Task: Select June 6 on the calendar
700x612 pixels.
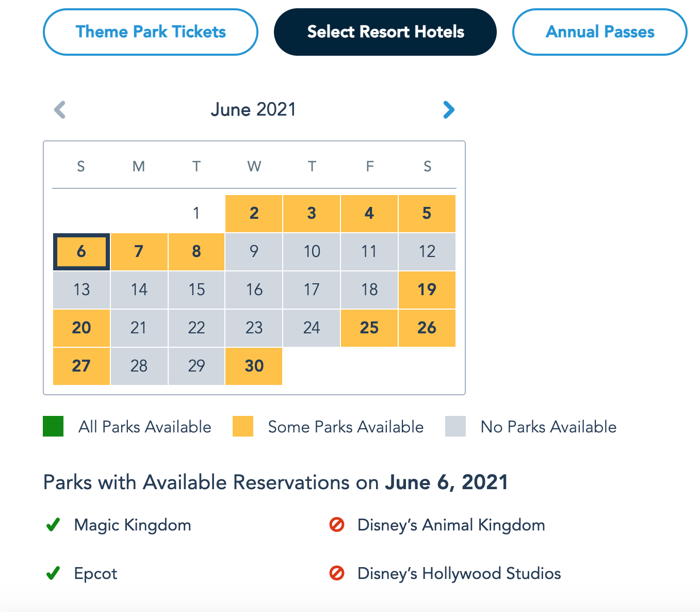Action: tap(82, 252)
